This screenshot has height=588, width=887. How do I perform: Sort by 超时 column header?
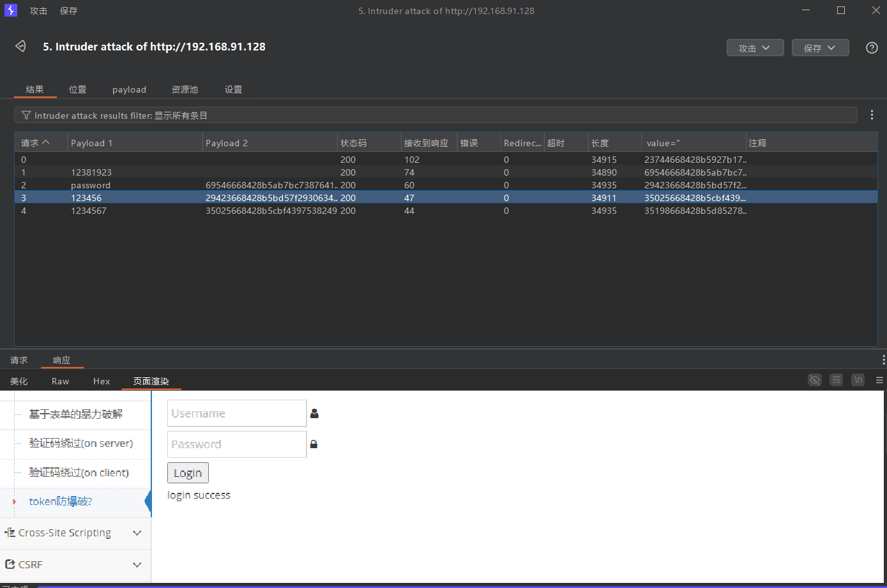tap(566, 143)
